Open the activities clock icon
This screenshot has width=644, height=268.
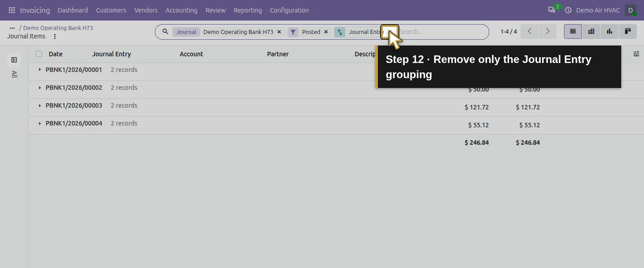(x=568, y=10)
